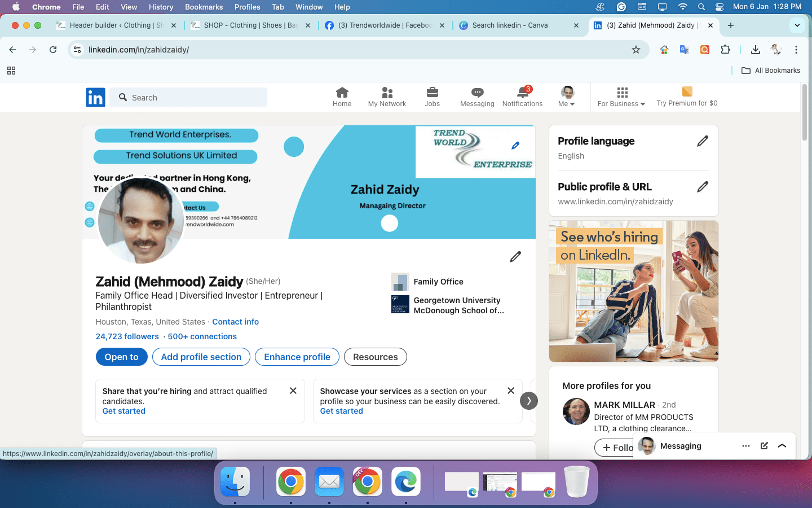Bookmark this page with the star icon
812x508 pixels.
(x=636, y=50)
